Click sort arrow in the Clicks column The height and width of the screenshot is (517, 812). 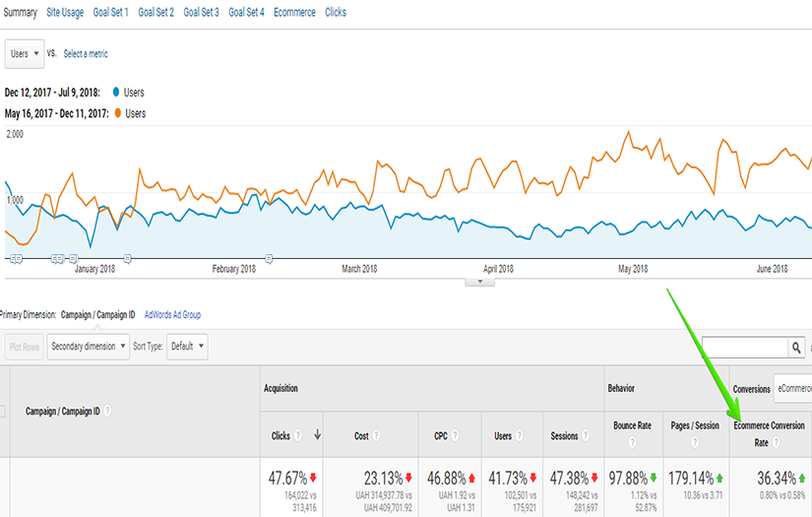[317, 435]
